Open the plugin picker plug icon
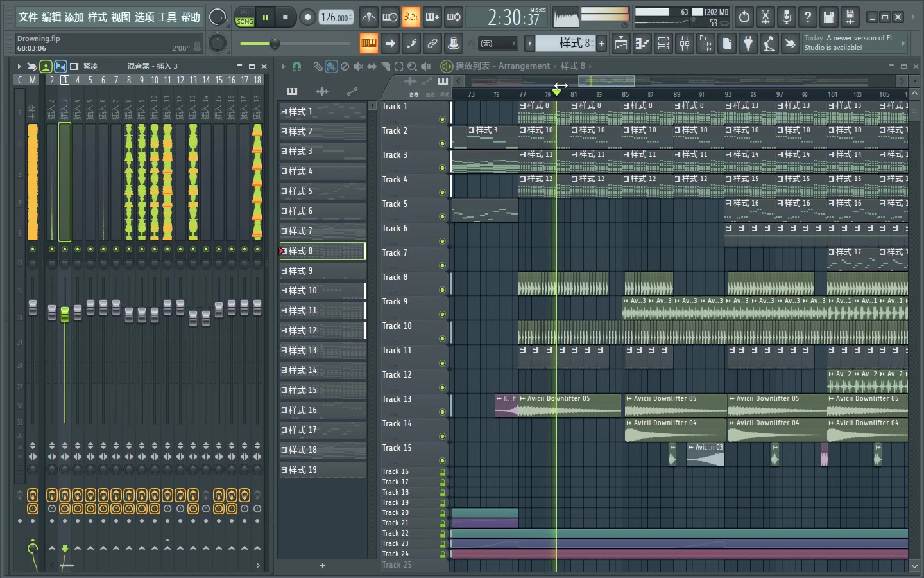Image resolution: width=924 pixels, height=578 pixels. 748,44
